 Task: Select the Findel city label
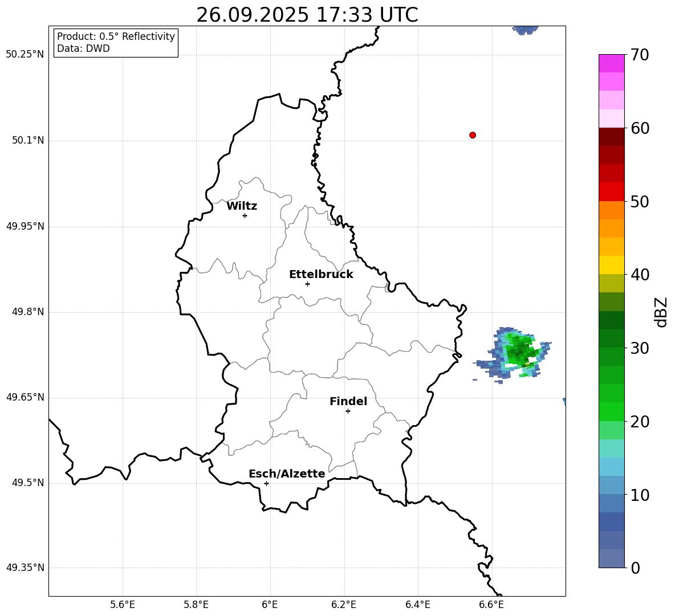tap(348, 401)
